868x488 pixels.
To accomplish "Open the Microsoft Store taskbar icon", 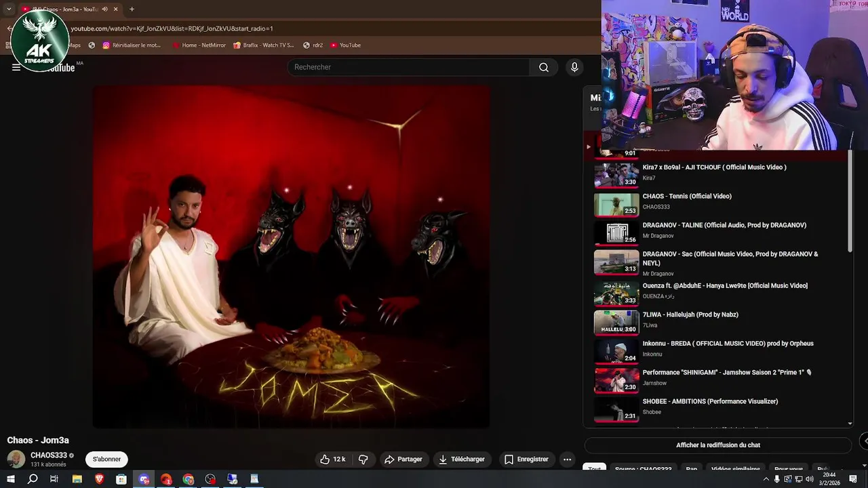I will point(121,479).
